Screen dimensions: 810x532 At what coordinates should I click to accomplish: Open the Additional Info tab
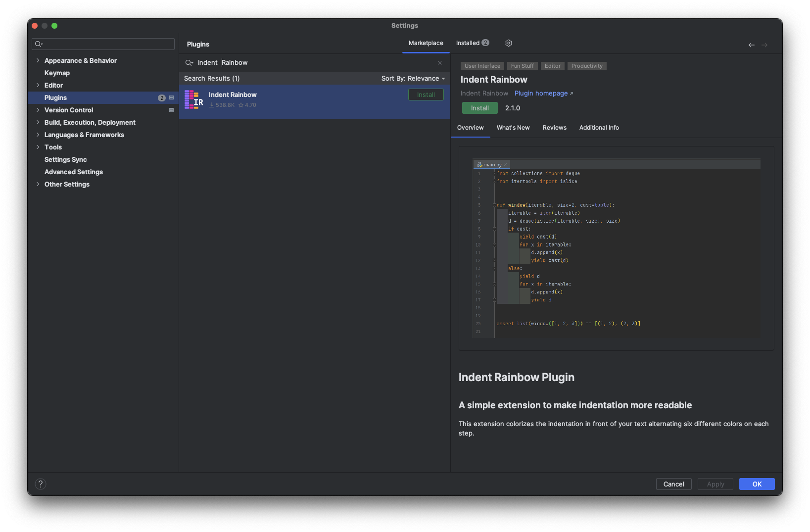(x=599, y=128)
